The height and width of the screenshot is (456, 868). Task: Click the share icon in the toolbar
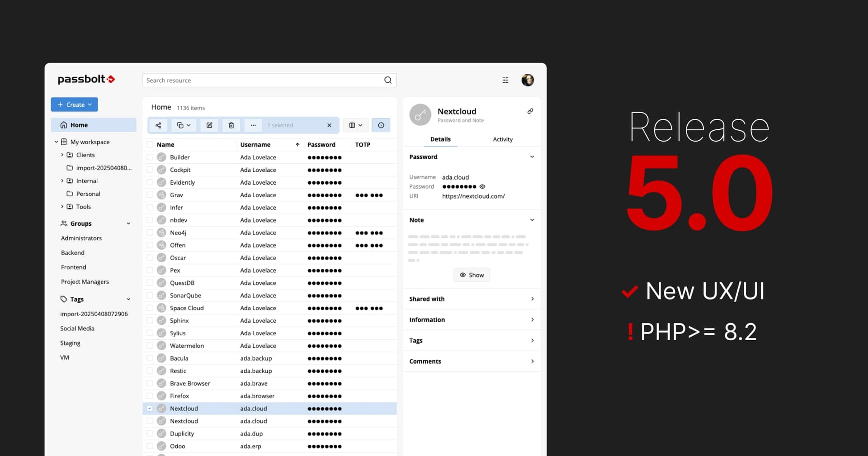pyautogui.click(x=158, y=125)
